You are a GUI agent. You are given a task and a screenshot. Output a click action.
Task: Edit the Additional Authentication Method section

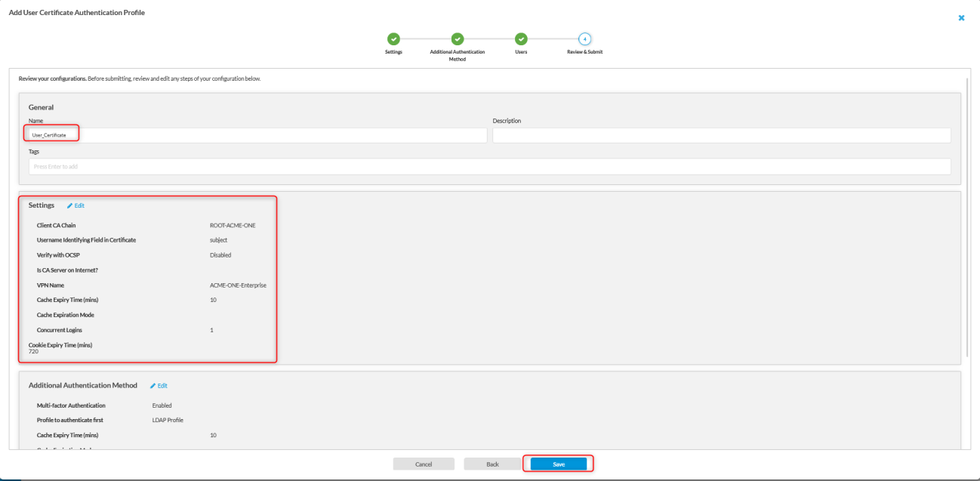[159, 386]
